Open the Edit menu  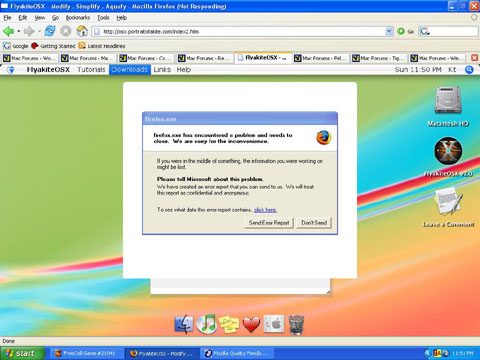[x=23, y=18]
